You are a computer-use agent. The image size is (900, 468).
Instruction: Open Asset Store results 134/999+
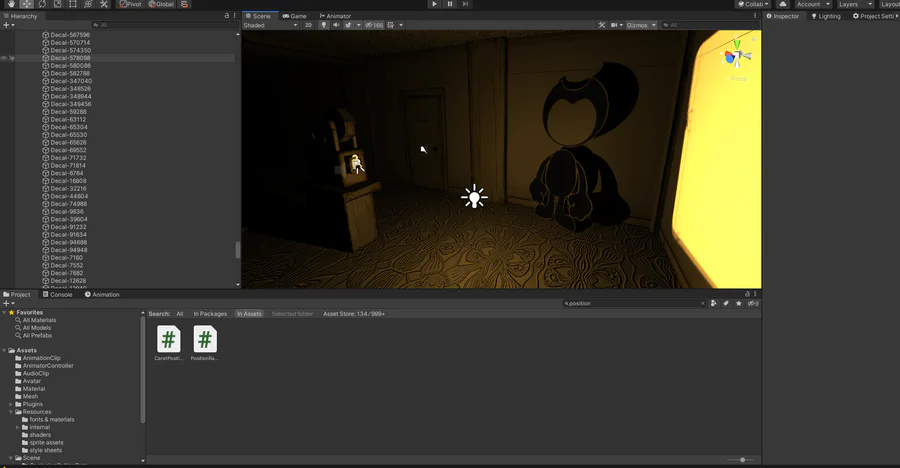[x=354, y=314]
